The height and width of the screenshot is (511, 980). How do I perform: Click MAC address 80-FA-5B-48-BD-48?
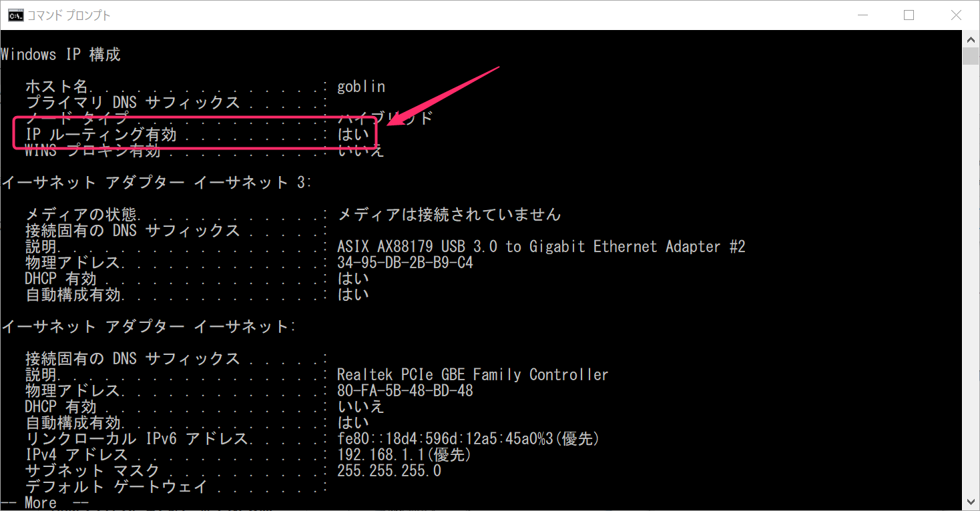pos(405,391)
